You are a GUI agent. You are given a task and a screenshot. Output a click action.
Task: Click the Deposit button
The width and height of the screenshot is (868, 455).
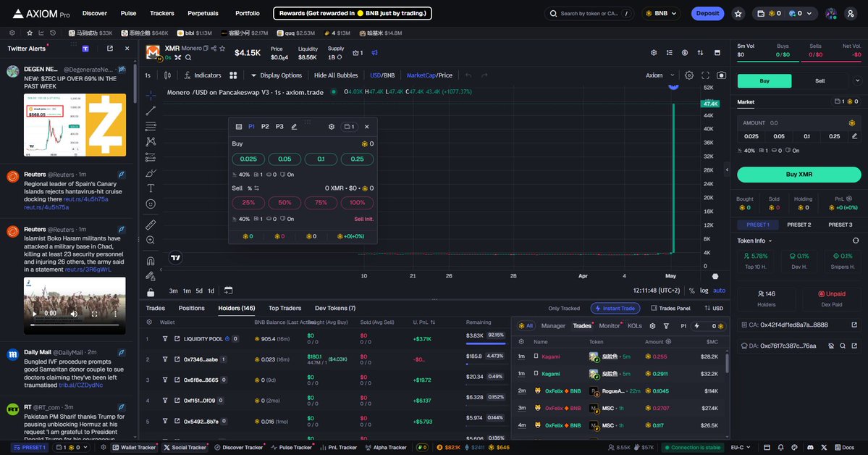(x=707, y=13)
